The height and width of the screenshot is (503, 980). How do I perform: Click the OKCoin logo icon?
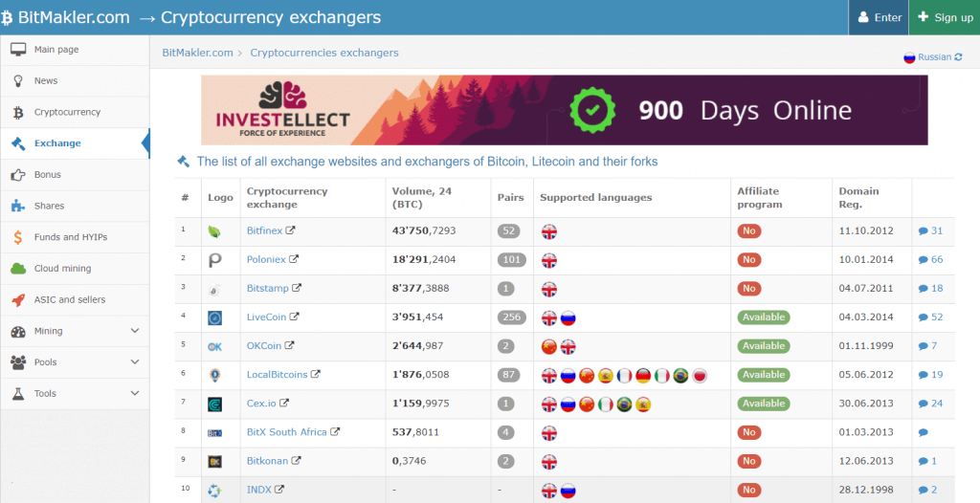pos(214,347)
